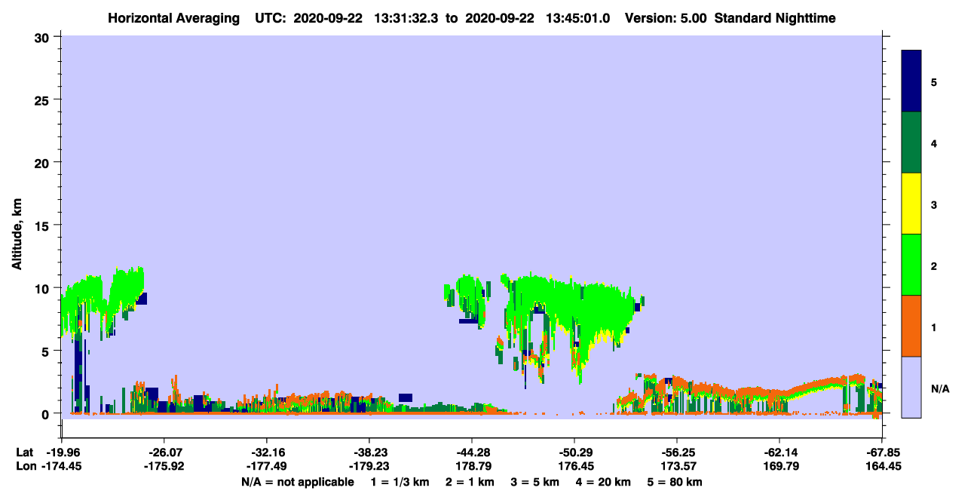Click the colorbar label '1'
Screen dimensions: 980x503
(934, 327)
